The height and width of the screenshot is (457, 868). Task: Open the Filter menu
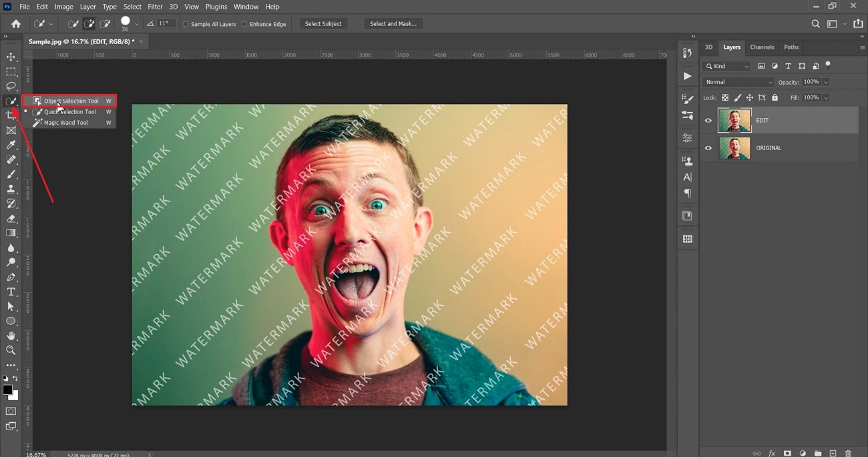coord(155,7)
